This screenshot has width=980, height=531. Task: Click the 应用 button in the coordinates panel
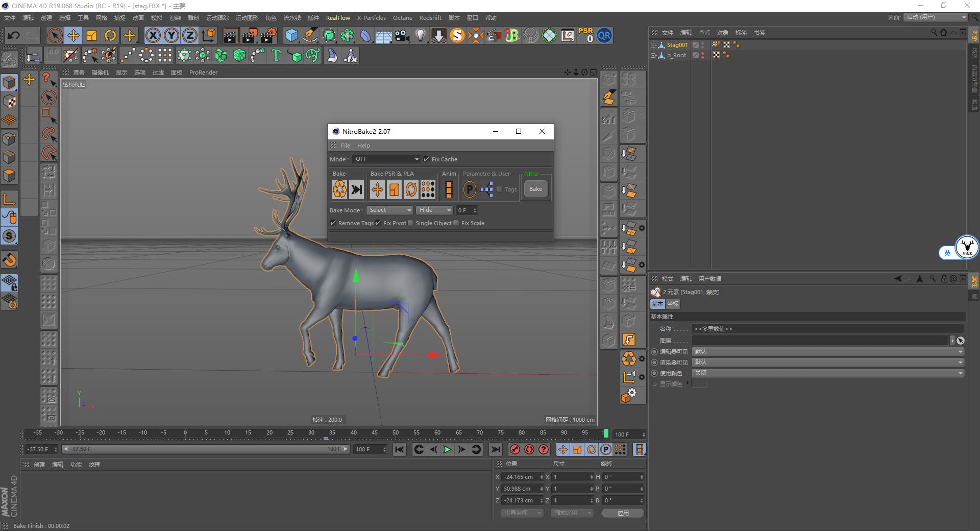(x=623, y=513)
